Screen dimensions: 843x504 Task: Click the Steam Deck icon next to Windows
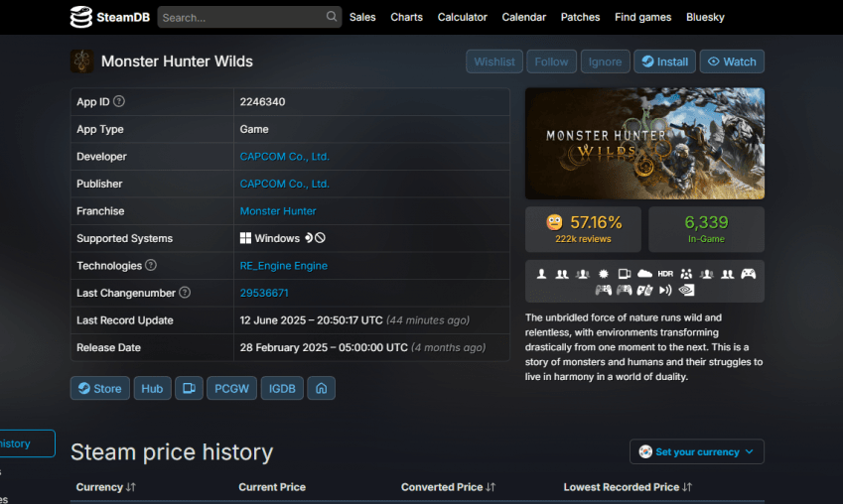(x=309, y=237)
